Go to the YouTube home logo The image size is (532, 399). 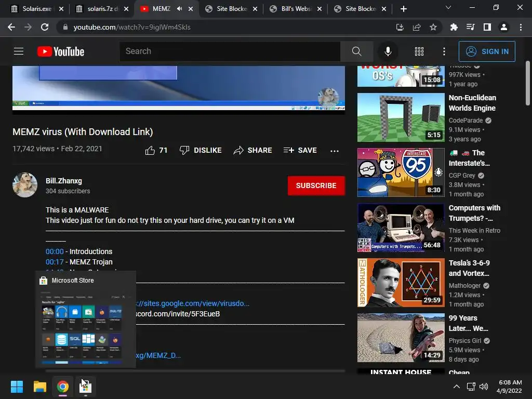[61, 51]
